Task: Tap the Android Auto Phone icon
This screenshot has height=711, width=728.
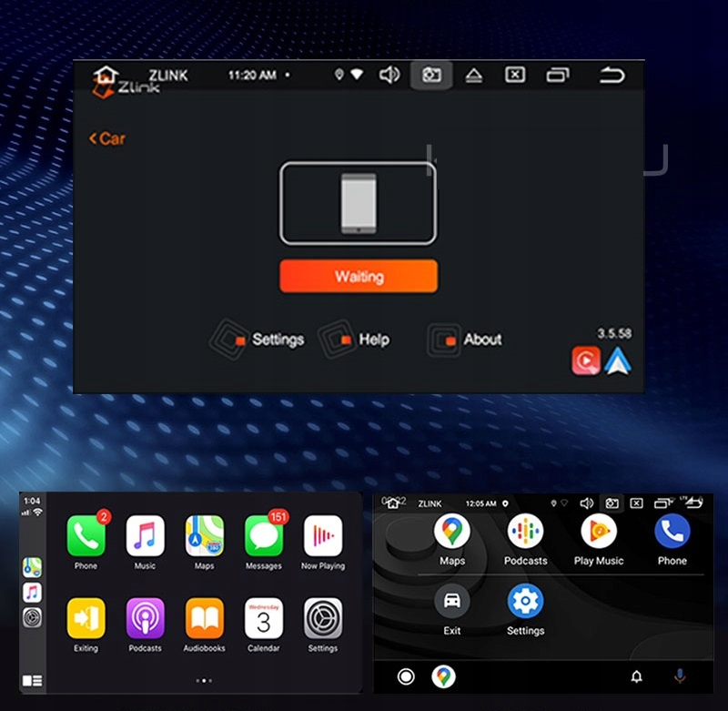Action: (x=672, y=531)
